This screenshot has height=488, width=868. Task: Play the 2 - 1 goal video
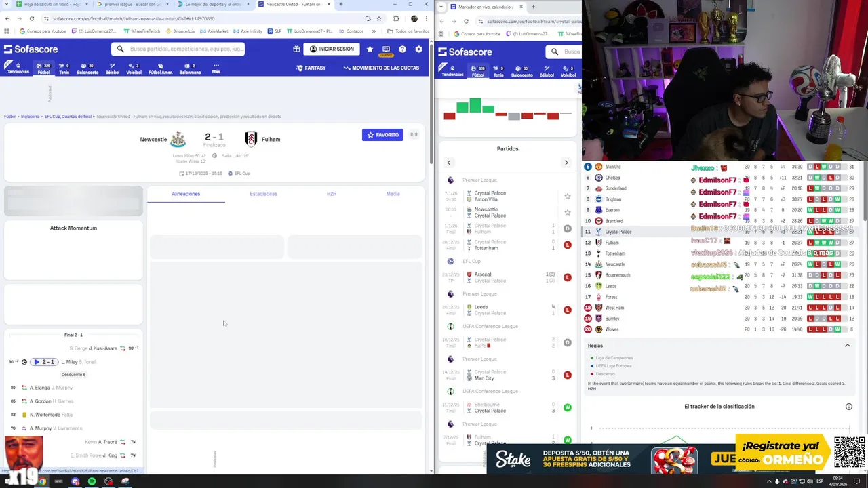coord(44,362)
